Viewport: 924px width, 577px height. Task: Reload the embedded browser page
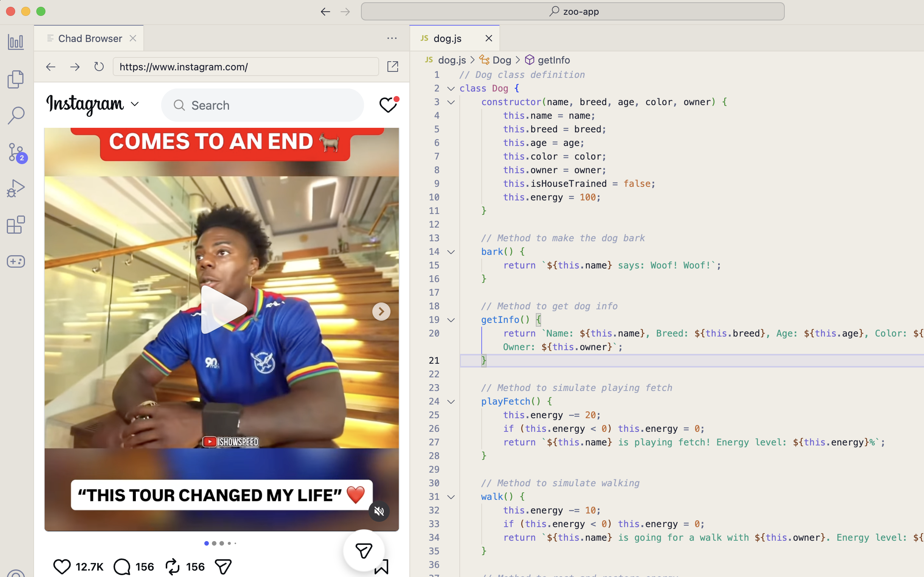pos(99,67)
